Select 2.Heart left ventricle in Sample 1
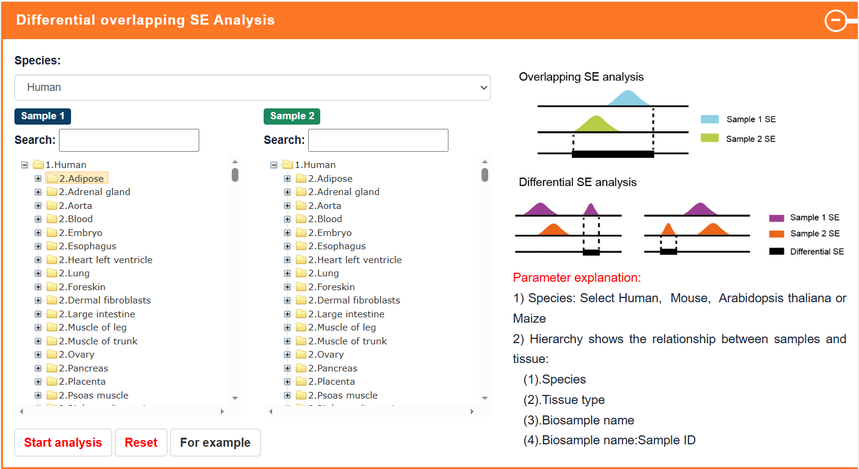859x469 pixels. point(105,260)
